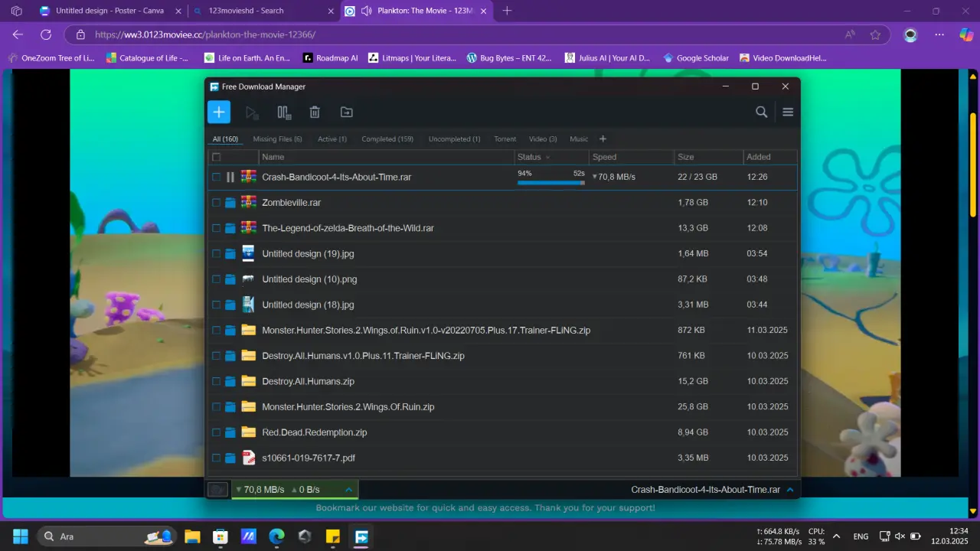Image resolution: width=980 pixels, height=551 pixels.
Task: Open folder icon for Zombieville.rar row
Action: 230,203
